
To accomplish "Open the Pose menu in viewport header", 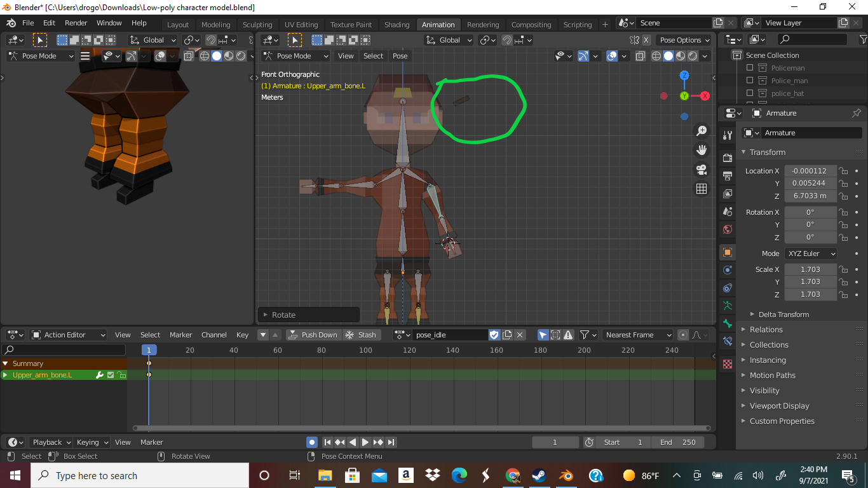I will [x=400, y=56].
